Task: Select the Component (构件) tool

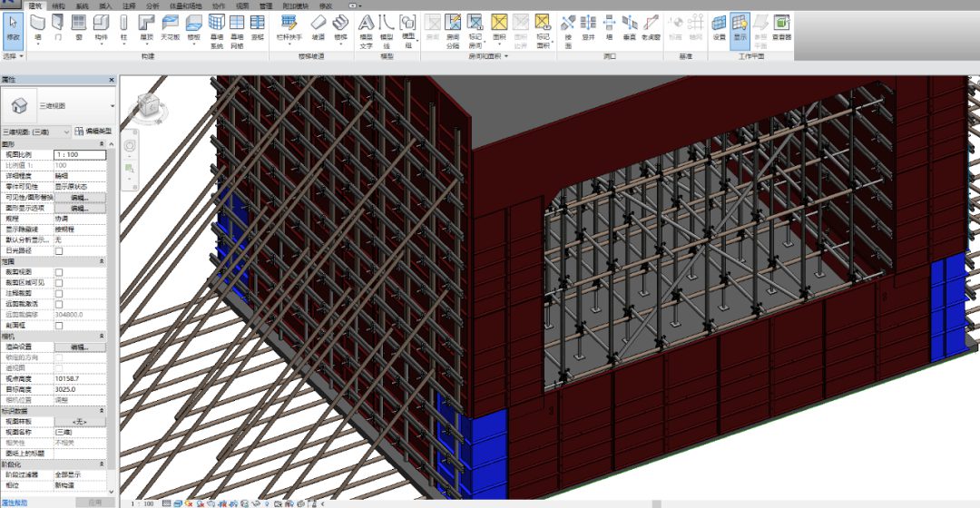Action: pos(101,28)
